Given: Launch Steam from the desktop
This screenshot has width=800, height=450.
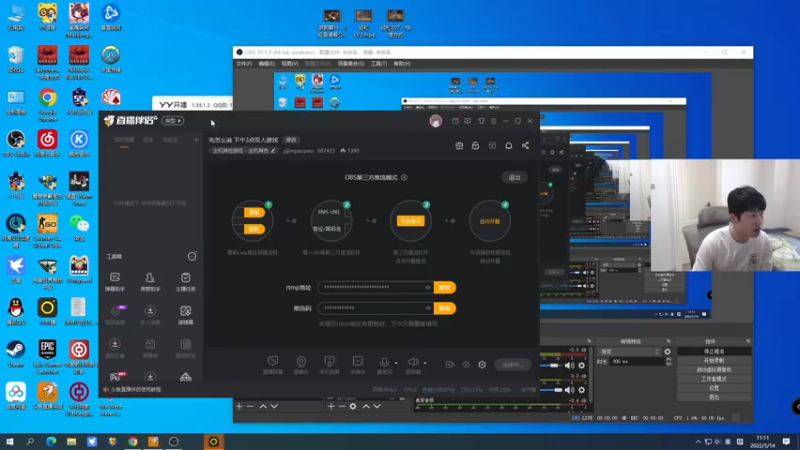Looking at the screenshot, I should point(16,354).
